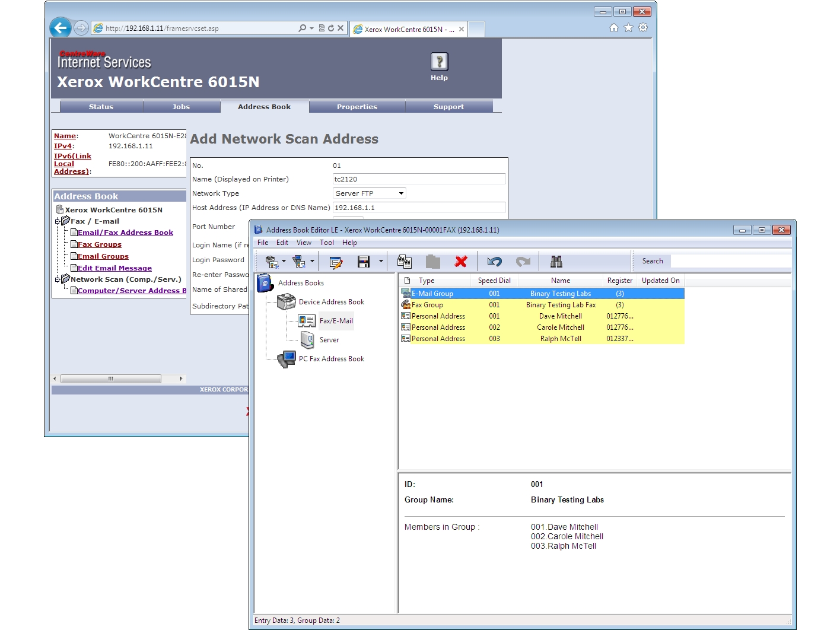
Task: Click the browser settings gear icon
Action: (643, 28)
